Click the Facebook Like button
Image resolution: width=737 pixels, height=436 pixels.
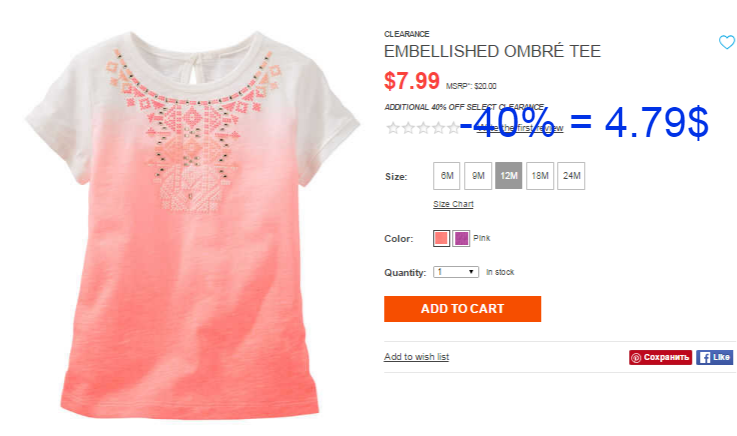(714, 357)
